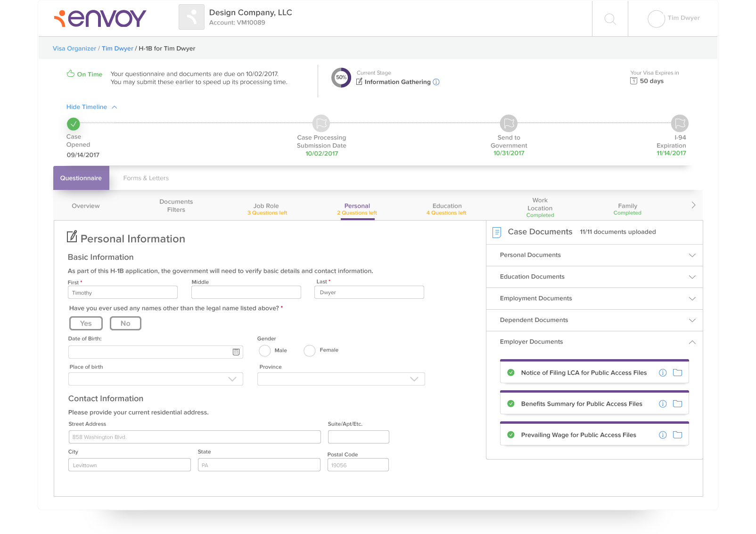This screenshot has height=534, width=756.
Task: Click the Suite/Apt/Etc. field
Action: click(x=359, y=437)
